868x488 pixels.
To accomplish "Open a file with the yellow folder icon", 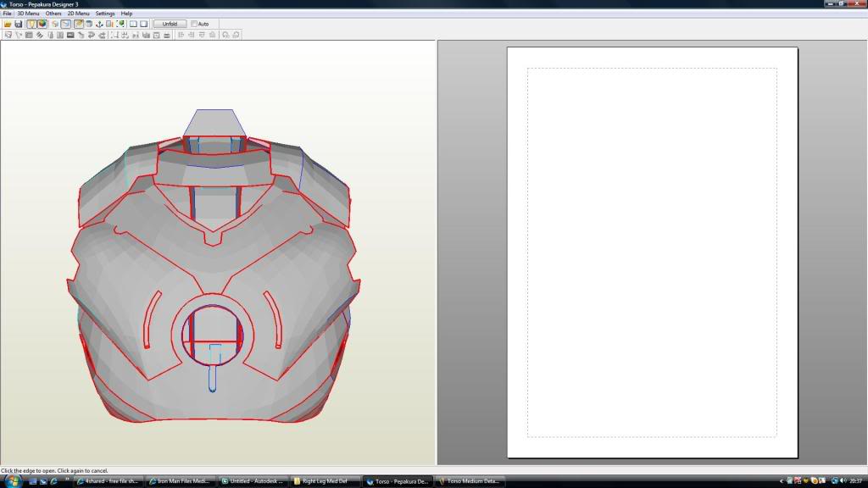I will coord(8,24).
